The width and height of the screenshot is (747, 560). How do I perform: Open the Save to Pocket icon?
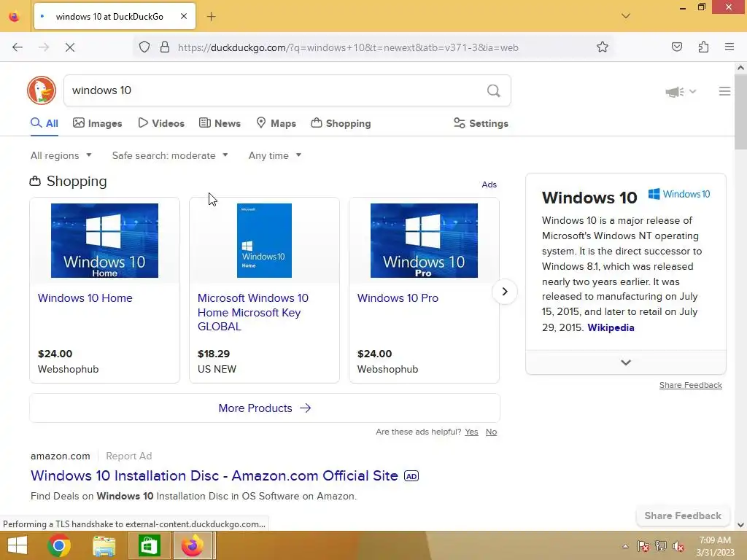tap(677, 47)
